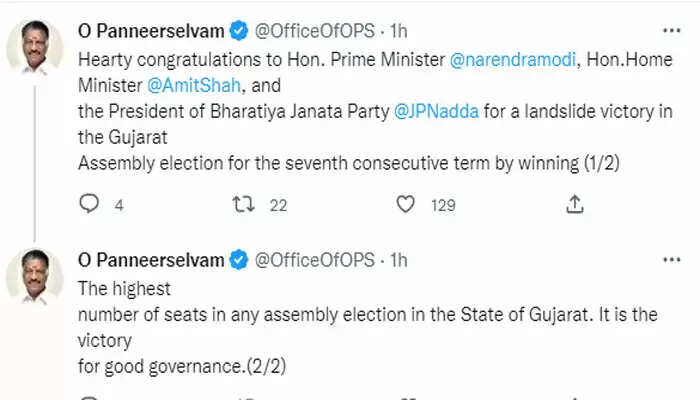Click the @OfficeOfOPS handle in the second tweet
Viewport: 700px width, 400px height.
[x=316, y=261]
